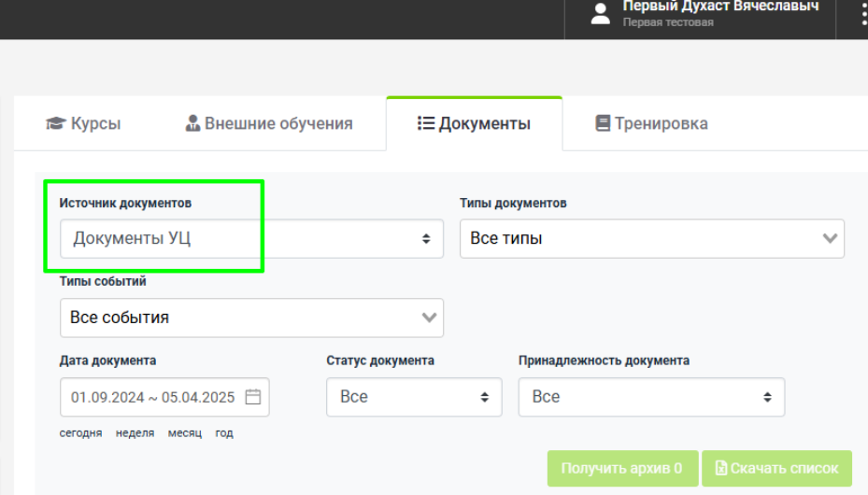868x495 pixels.
Task: Open the three-dot menu in header
Action: coord(864,14)
